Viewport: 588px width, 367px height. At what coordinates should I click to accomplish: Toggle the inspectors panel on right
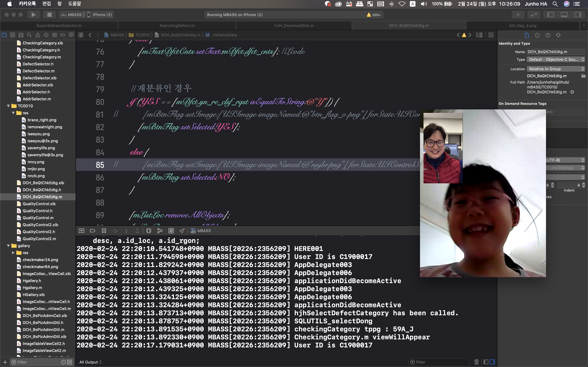(x=577, y=15)
